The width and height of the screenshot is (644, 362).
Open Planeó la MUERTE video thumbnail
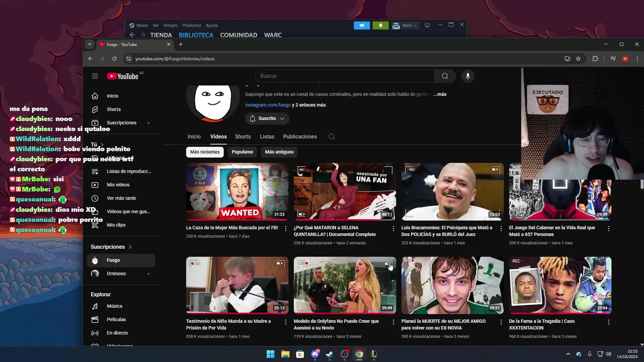[x=452, y=285]
